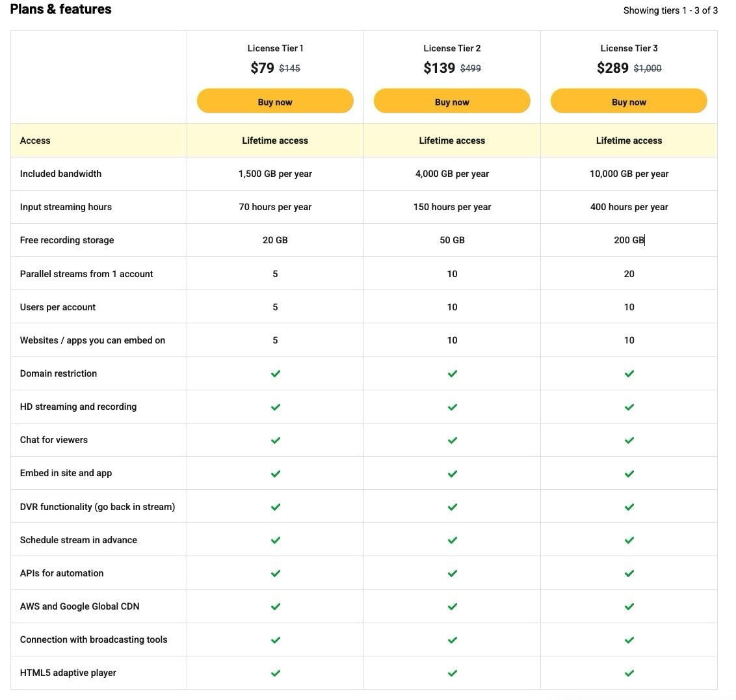Select the Lifetime access cell under Tier 2
The height and width of the screenshot is (700, 736).
tap(452, 141)
